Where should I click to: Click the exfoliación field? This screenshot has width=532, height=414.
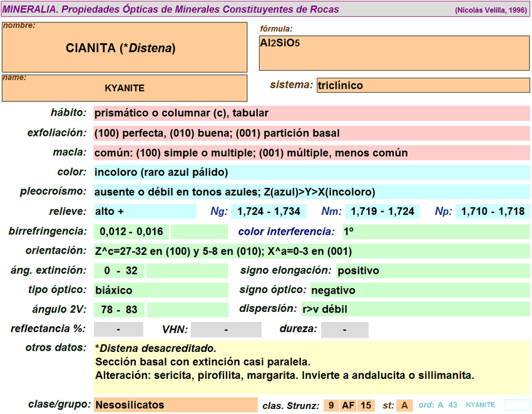coord(311,133)
